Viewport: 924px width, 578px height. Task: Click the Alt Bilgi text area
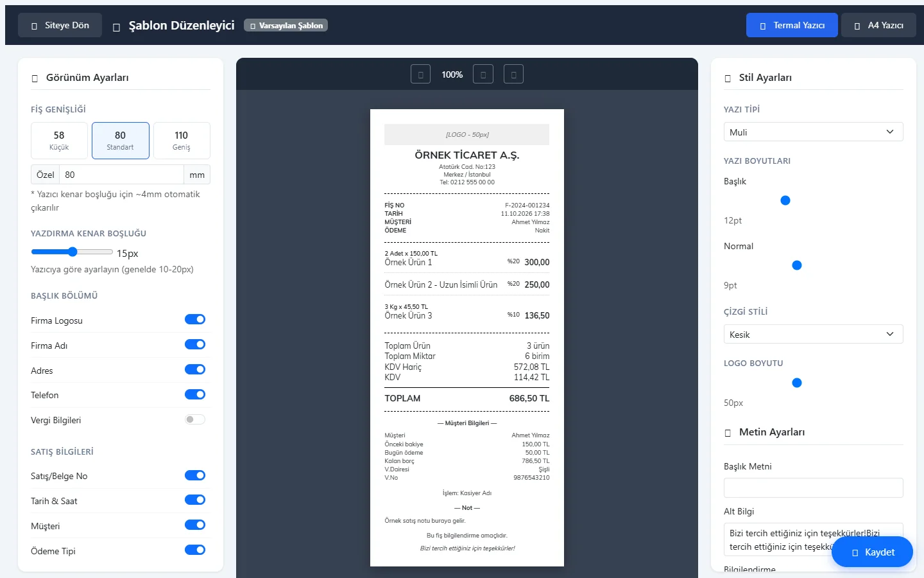pyautogui.click(x=813, y=539)
